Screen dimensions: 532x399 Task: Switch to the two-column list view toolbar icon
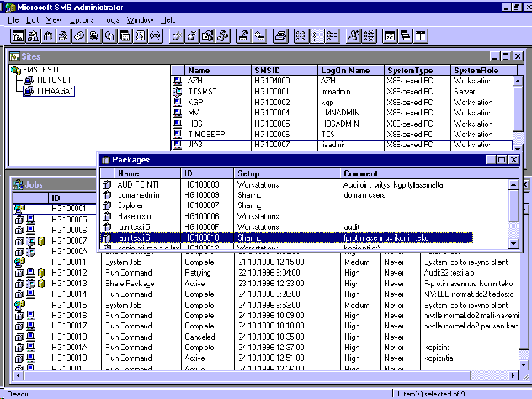(301, 35)
